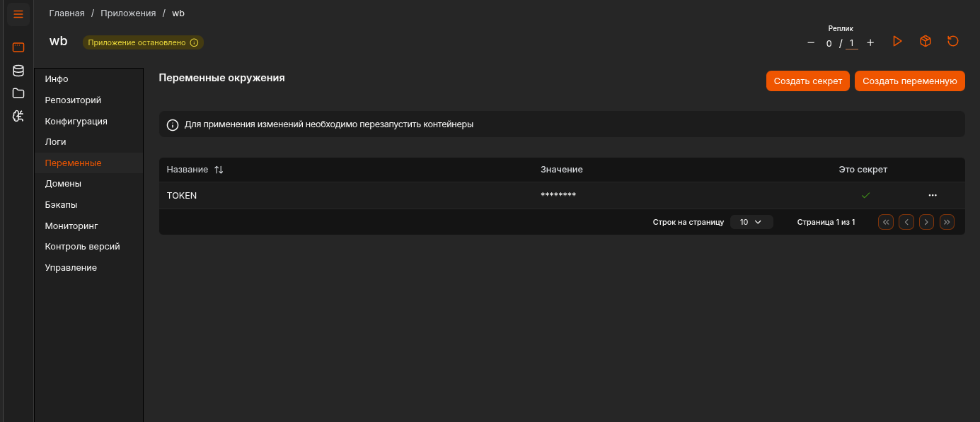Screen dimensions: 980x422
Task: Open the three-dots menu for TOKEN row
Action: (932, 195)
